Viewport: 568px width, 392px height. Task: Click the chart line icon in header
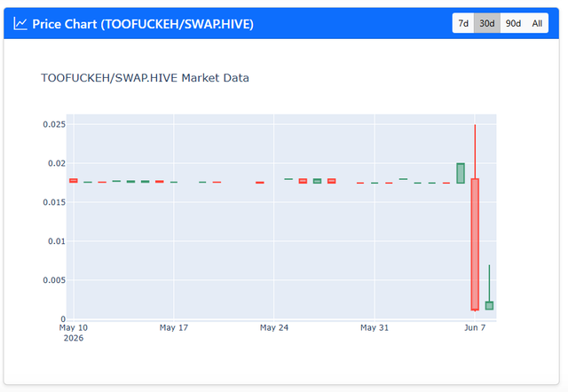[20, 24]
